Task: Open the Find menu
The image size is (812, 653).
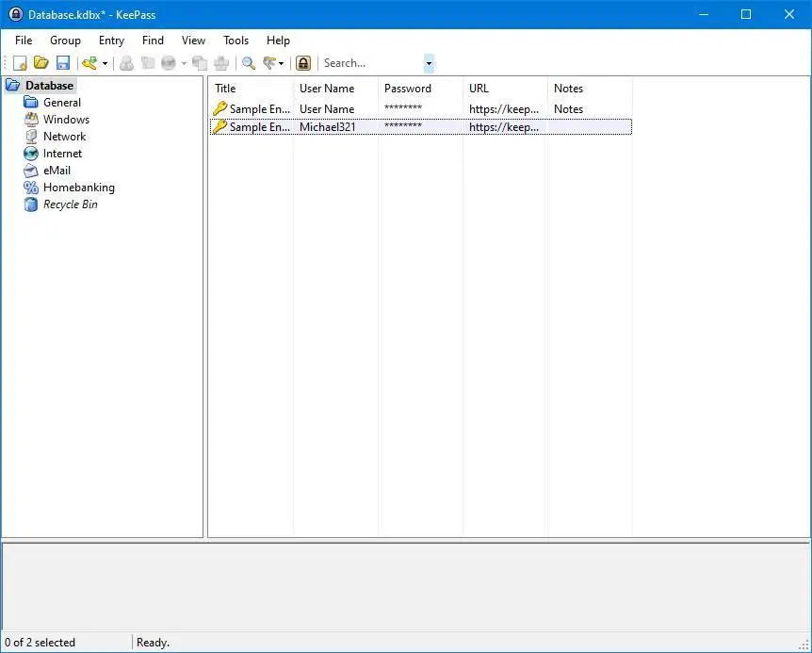Action: [x=153, y=41]
